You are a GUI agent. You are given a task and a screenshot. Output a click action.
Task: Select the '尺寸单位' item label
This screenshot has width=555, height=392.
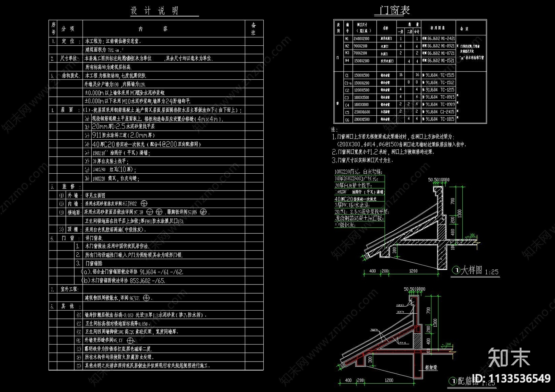(x=69, y=58)
